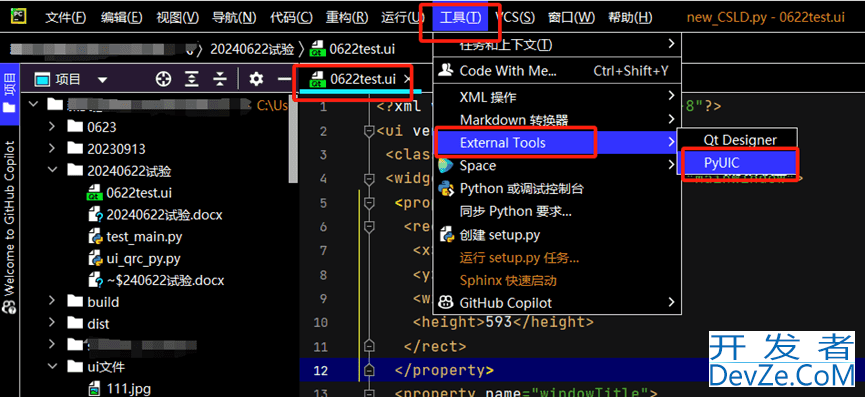Viewport: 865px width, 397px height.
Task: Click the GitHub Copilot icon in menu
Action: tap(445, 303)
